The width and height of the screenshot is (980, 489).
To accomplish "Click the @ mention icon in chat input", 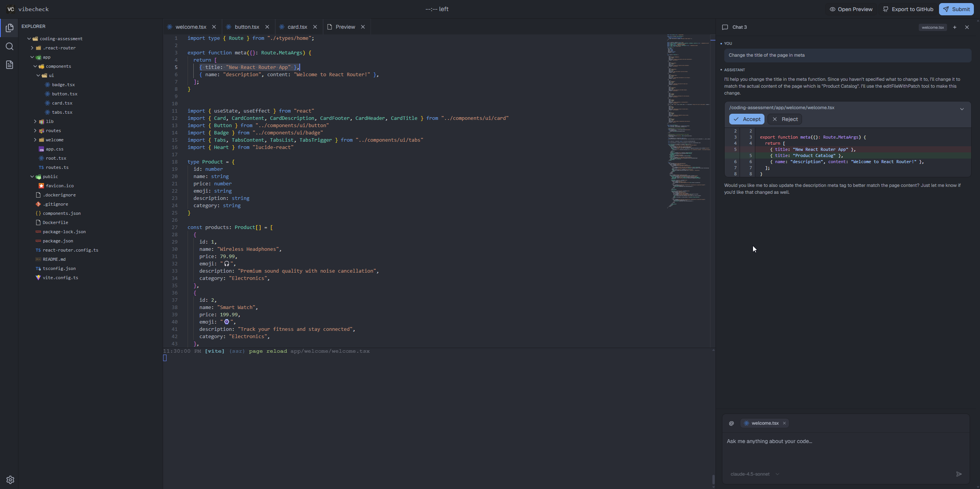I will coord(731,423).
